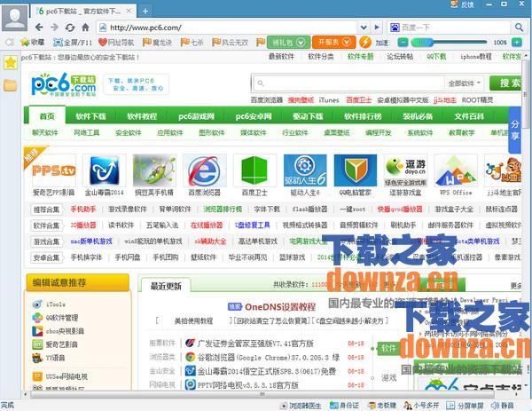
Task: Open the 网址导航 bookmark
Action: (115, 43)
